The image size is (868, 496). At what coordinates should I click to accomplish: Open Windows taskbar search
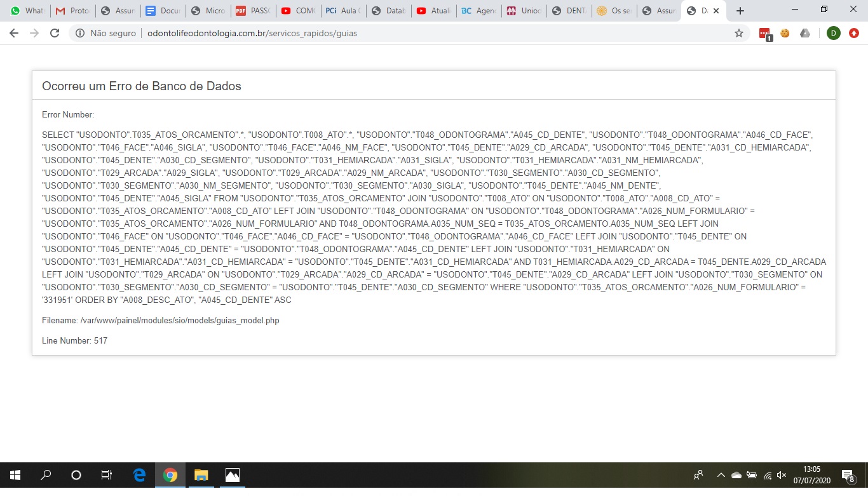click(46, 475)
